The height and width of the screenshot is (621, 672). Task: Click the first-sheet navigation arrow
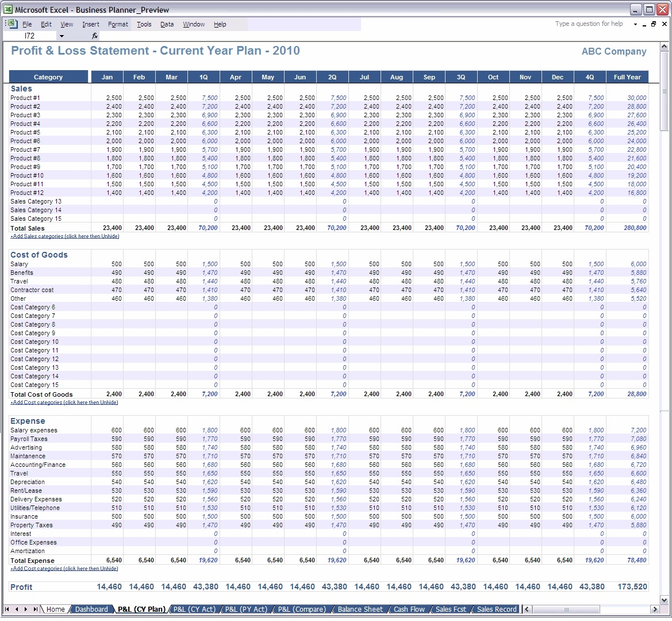[8, 609]
